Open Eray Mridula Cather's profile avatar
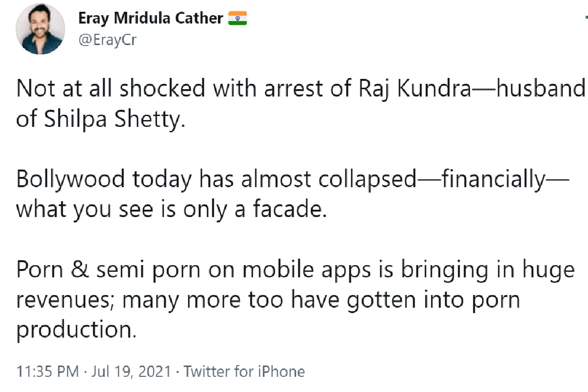588x392 pixels. pos(41,30)
